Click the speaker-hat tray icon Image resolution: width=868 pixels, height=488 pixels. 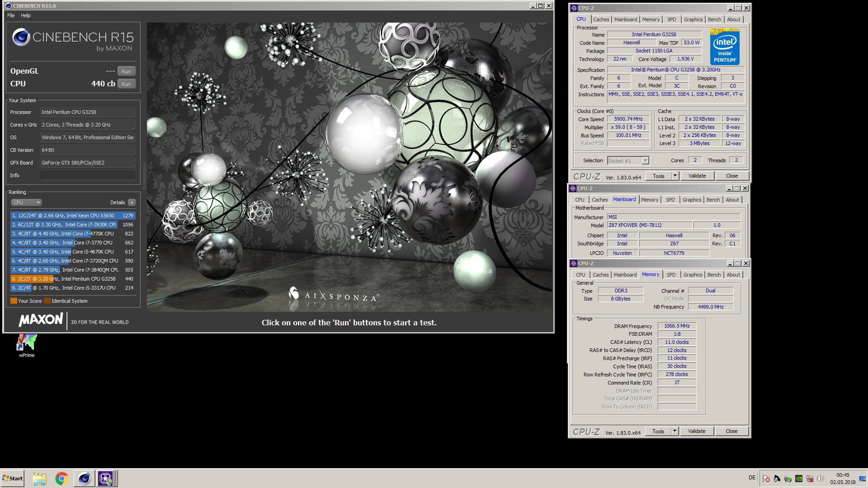point(777,479)
